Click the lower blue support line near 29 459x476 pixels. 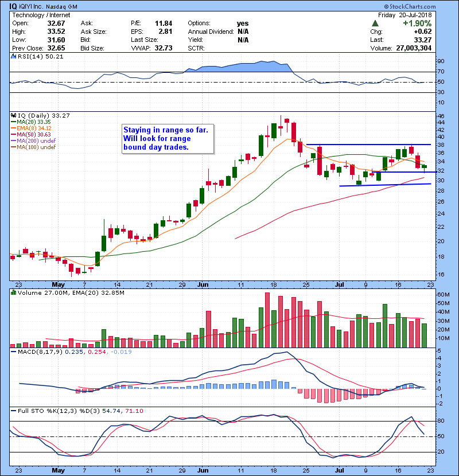(x=385, y=185)
